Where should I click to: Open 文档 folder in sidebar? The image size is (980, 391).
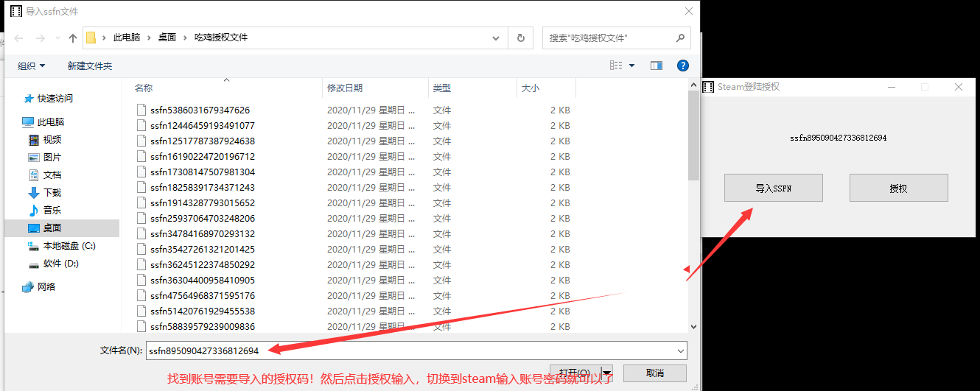click(x=52, y=175)
